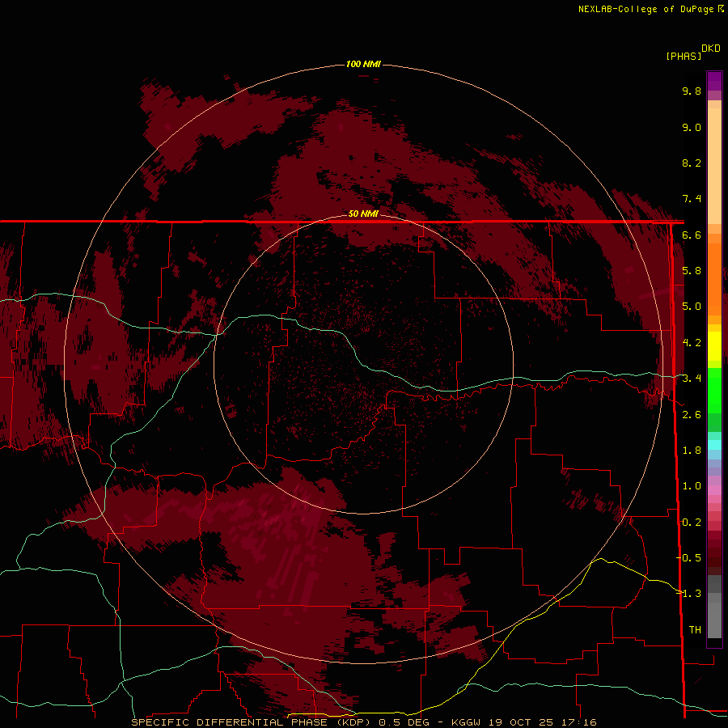
Task: Click the 4.2 scale value
Action: 692,343
